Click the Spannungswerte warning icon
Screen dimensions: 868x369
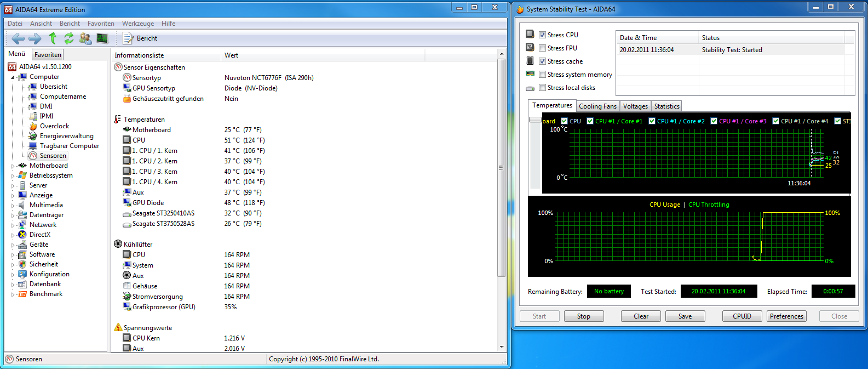(118, 327)
